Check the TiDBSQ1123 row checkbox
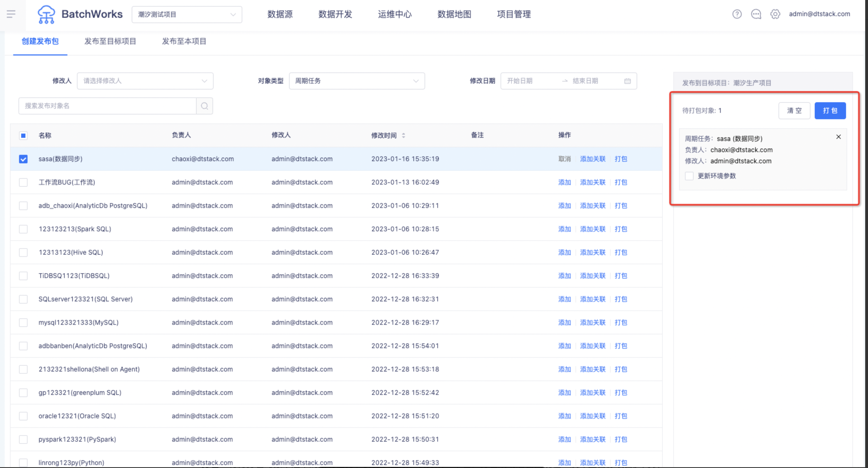 pyautogui.click(x=23, y=276)
